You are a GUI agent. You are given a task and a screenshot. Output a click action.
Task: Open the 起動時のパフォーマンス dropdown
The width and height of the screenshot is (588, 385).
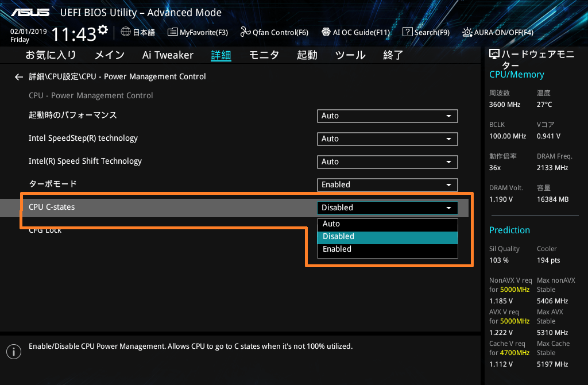pos(388,116)
